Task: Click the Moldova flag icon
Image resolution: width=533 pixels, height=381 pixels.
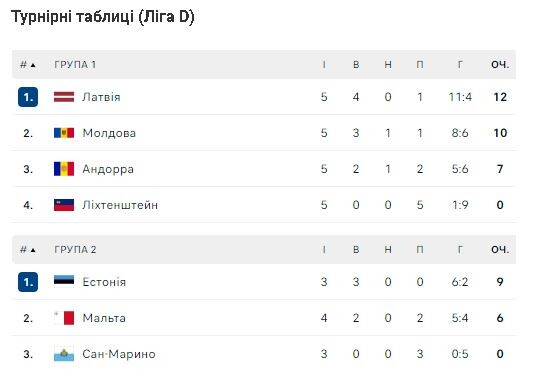Action: click(x=64, y=133)
